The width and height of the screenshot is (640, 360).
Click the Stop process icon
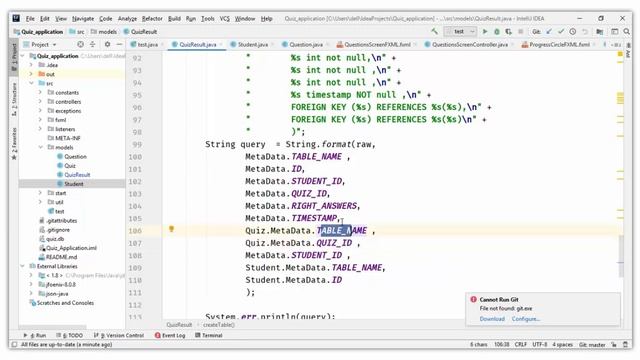pyautogui.click(x=520, y=31)
